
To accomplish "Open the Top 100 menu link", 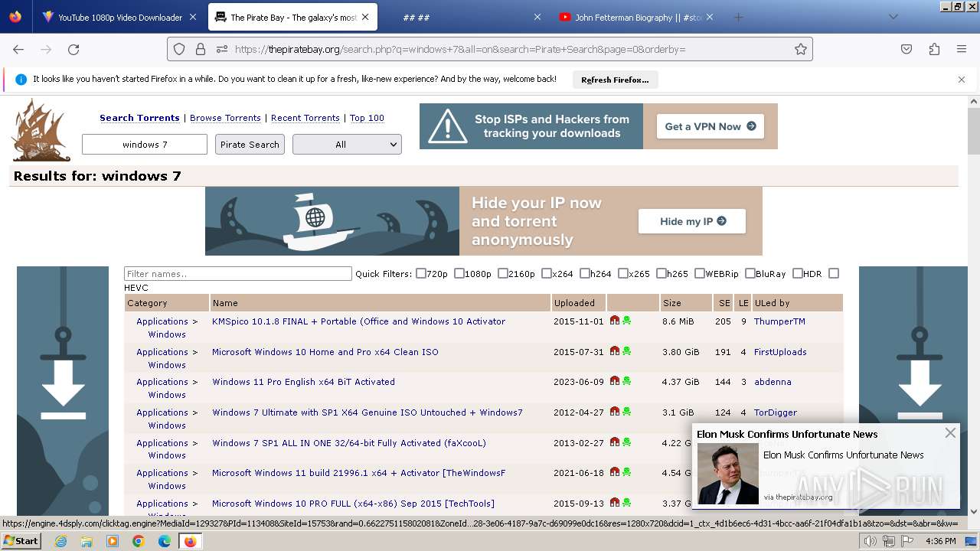I will 367,118.
